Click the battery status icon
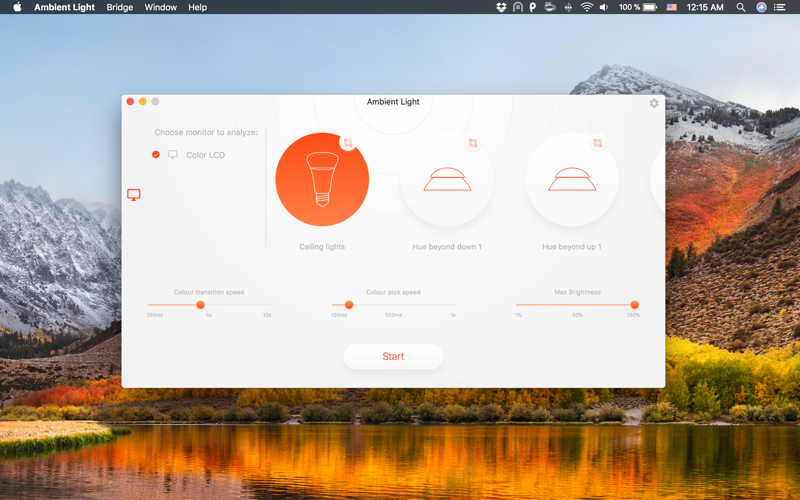The width and height of the screenshot is (800, 500). click(x=650, y=7)
